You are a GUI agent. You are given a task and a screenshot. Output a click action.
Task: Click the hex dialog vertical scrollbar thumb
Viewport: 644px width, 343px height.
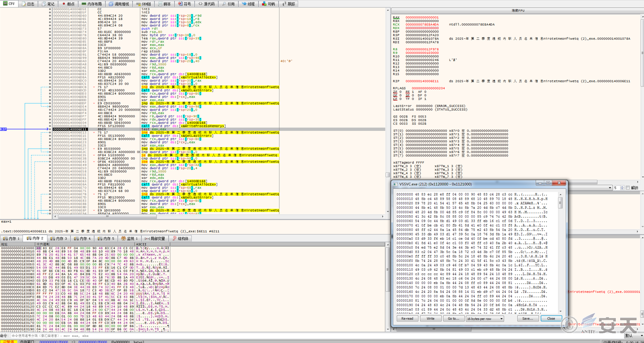tap(561, 202)
